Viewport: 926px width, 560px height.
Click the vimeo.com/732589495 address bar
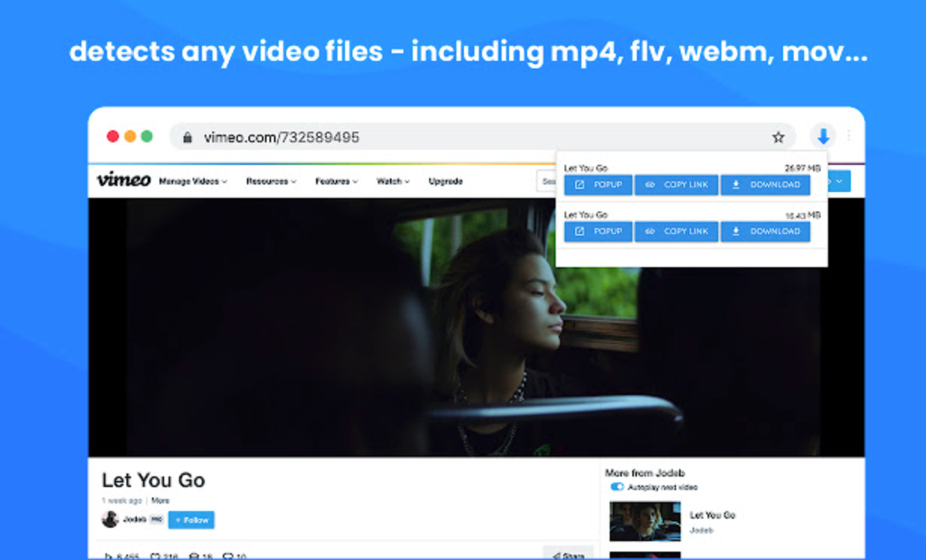click(482, 137)
